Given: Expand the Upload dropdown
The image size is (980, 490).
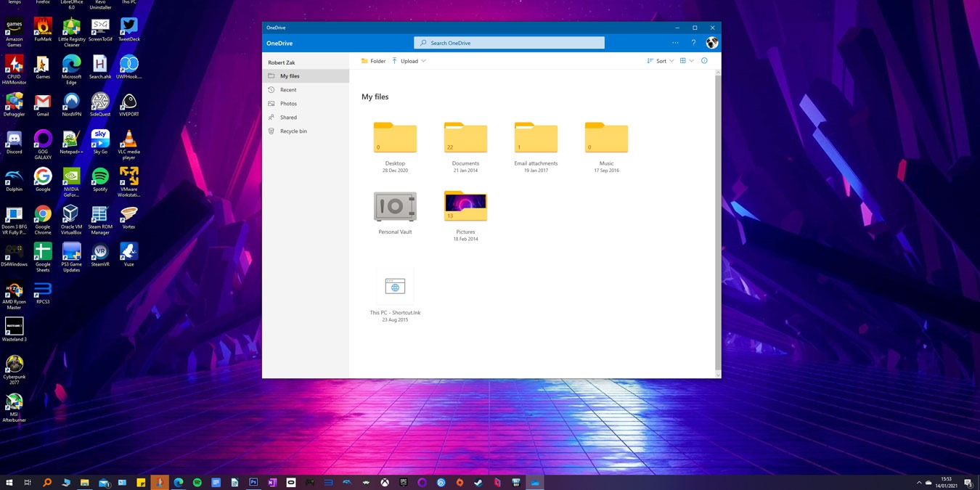Looking at the screenshot, I should [422, 60].
